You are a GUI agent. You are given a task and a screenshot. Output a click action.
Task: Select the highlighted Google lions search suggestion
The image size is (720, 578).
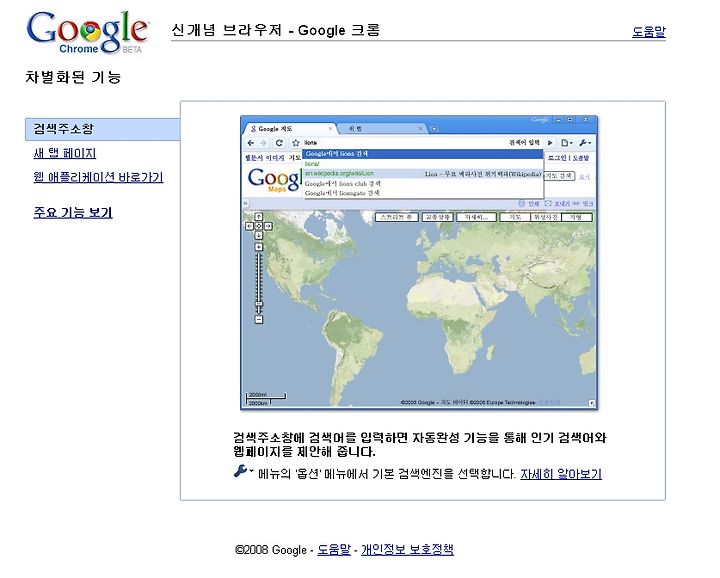[422, 154]
